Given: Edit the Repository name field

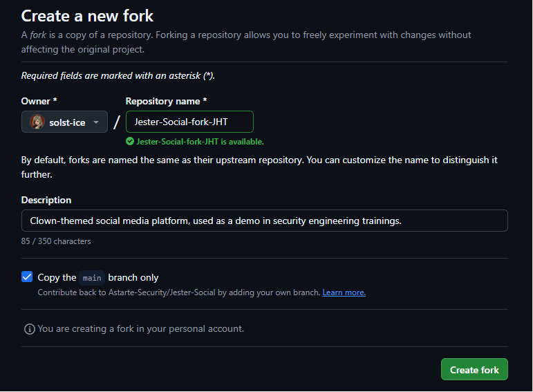Looking at the screenshot, I should click(x=189, y=122).
